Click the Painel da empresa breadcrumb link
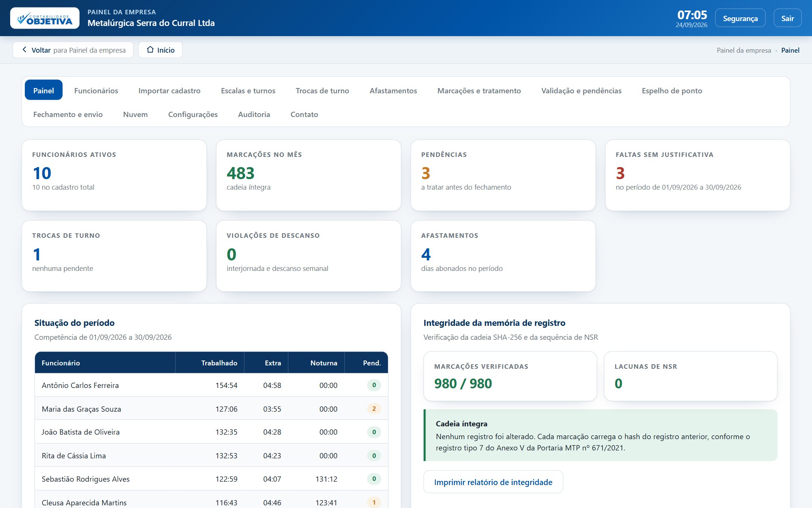 coord(744,50)
